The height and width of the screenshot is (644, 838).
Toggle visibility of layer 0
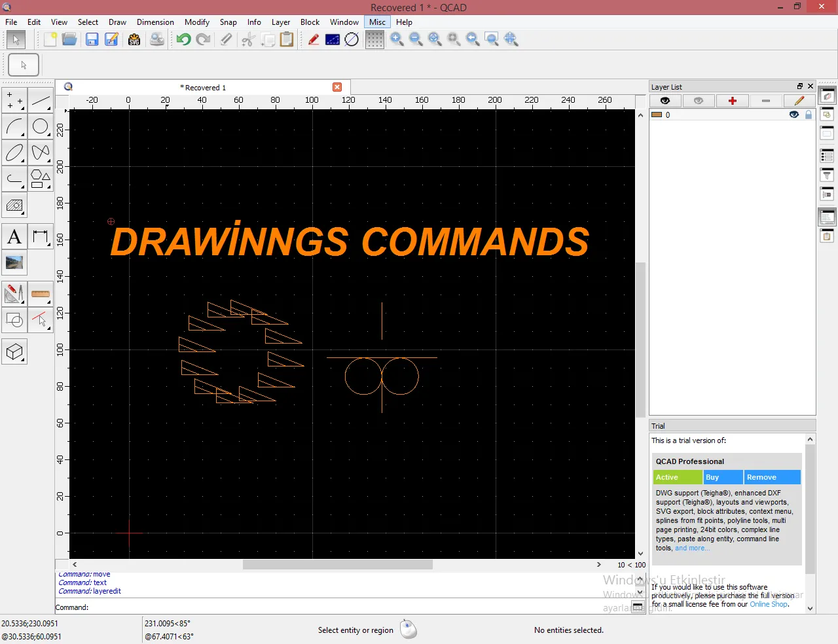[794, 115]
